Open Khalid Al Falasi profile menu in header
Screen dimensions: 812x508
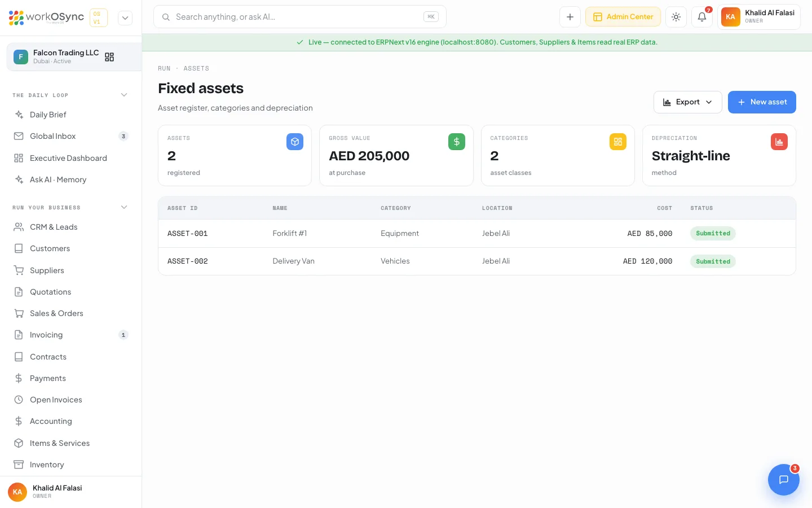click(759, 17)
